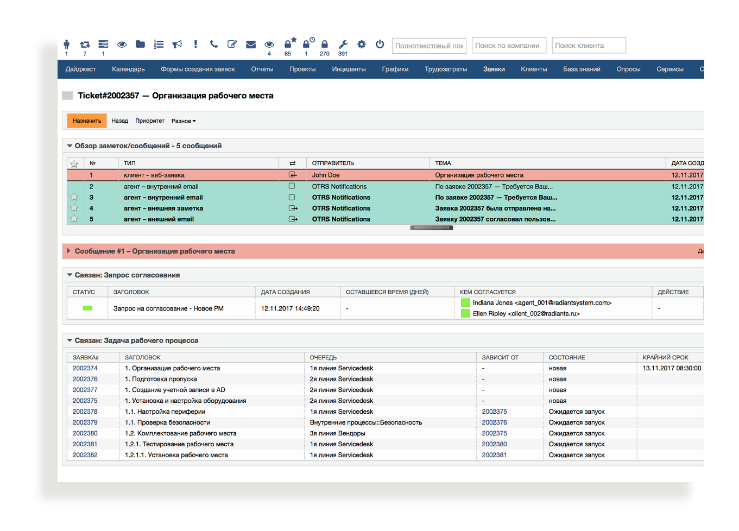Image resolution: width=739 pixels, height=531 pixels.
Task: Click the Поиск клиента search field
Action: click(589, 46)
